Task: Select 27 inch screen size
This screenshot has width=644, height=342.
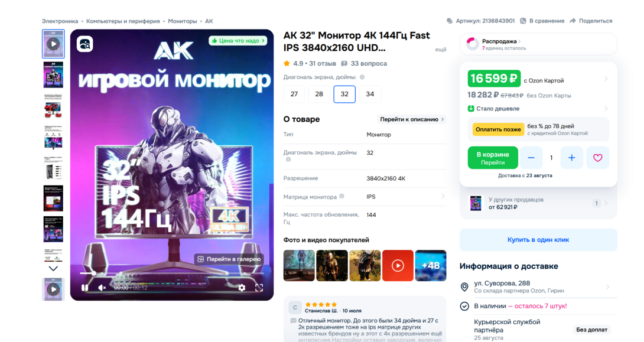Action: coord(294,94)
